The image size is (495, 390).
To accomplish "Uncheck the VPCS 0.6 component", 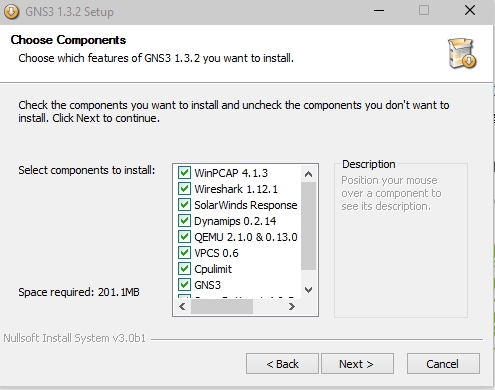I will coord(184,253).
